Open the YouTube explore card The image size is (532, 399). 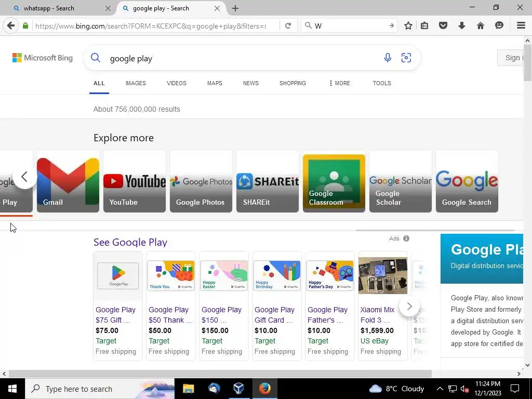pyautogui.click(x=135, y=181)
